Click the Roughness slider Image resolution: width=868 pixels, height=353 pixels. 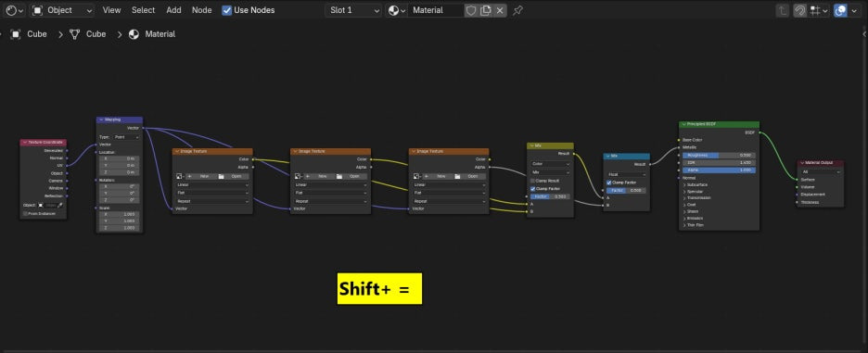(718, 156)
